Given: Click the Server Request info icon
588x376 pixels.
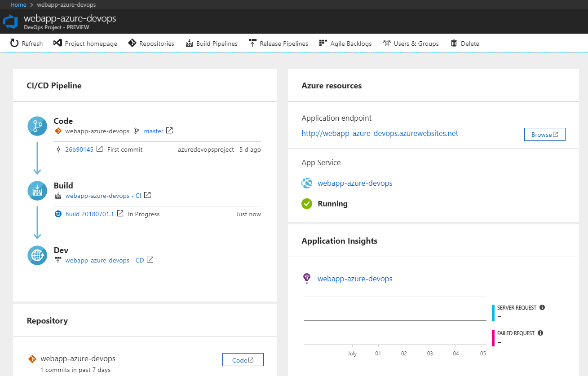Looking at the screenshot, I should click(x=542, y=307).
